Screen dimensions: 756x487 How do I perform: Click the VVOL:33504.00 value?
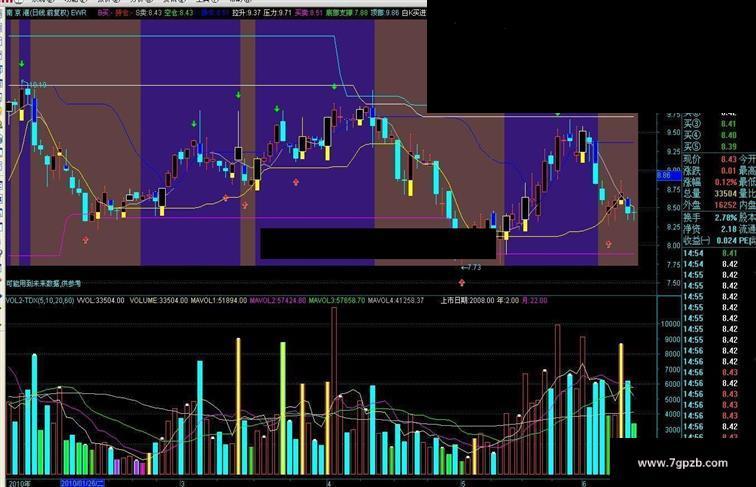(100, 300)
